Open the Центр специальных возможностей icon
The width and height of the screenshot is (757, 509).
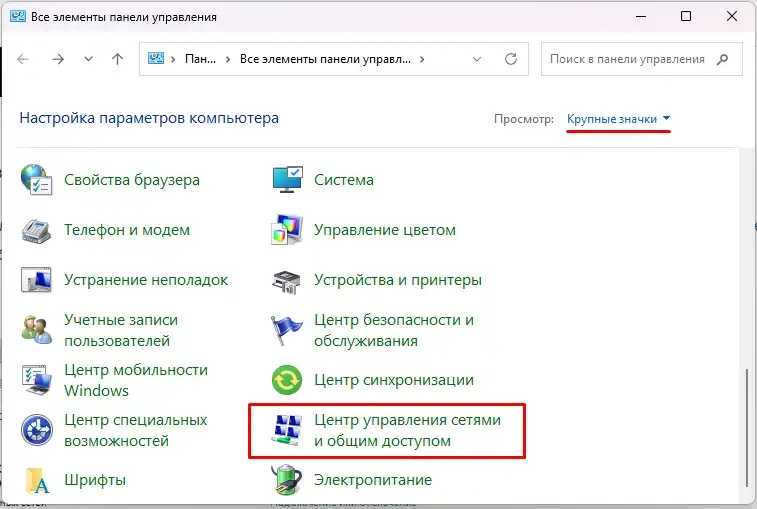pyautogui.click(x=37, y=430)
